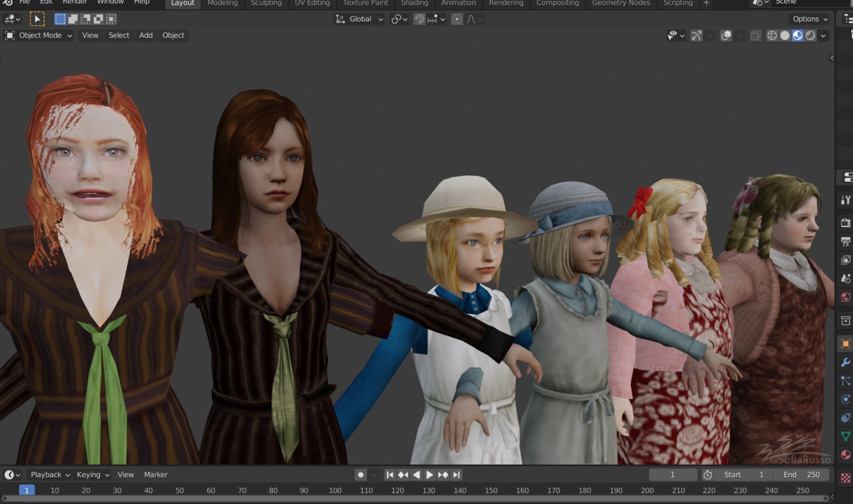Viewport: 853px width, 504px height.
Task: Click the End frame 250 field
Action: pyautogui.click(x=801, y=475)
